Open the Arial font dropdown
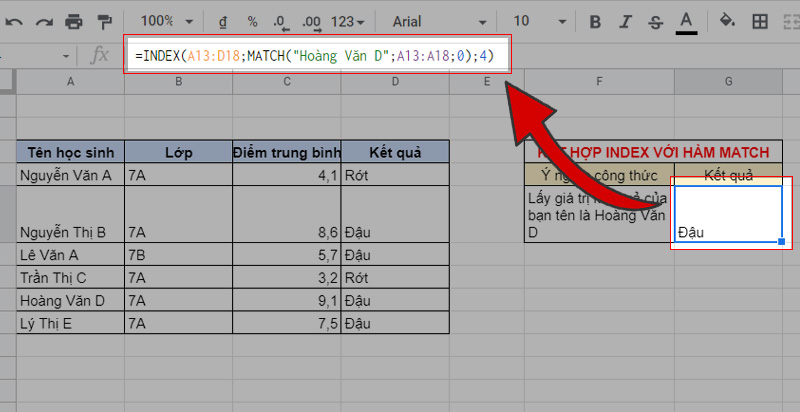 click(440, 20)
